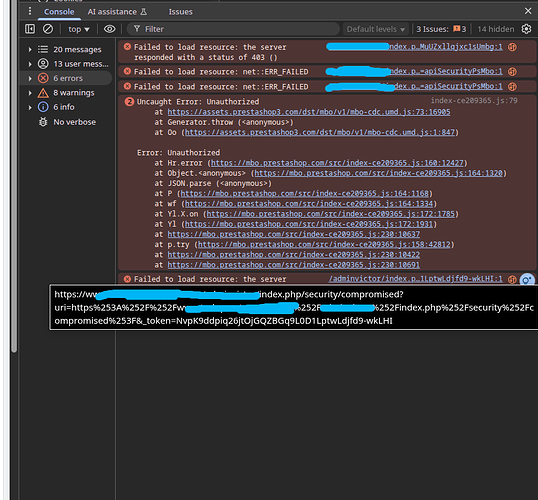Open the top context dropdown

point(79,29)
